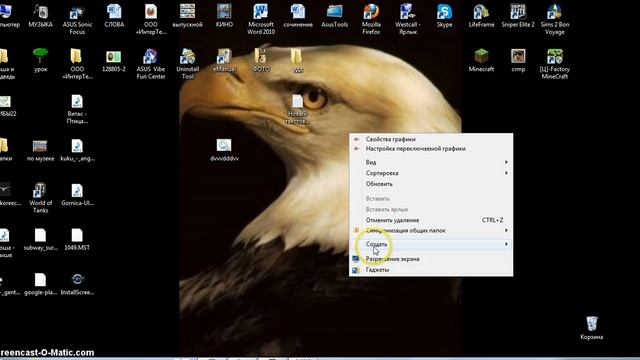
Task: Select the Westcall - Ярлык shortcut
Action: coord(408,20)
